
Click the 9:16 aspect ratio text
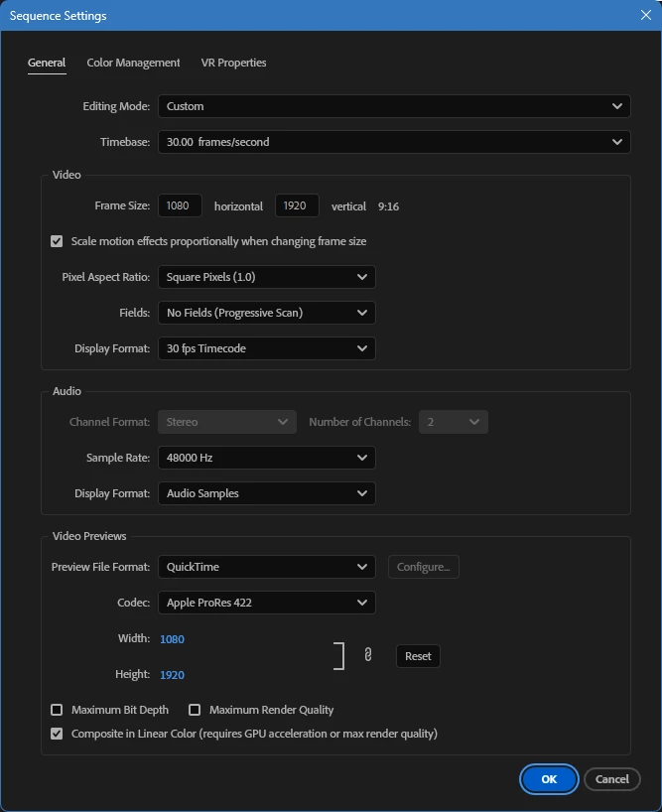388,206
